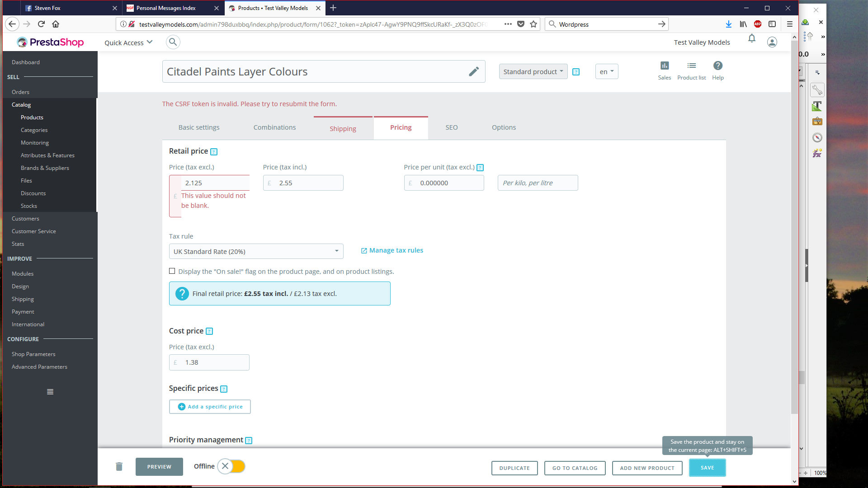
Task: Click the Manage tax rules link
Action: tap(396, 251)
